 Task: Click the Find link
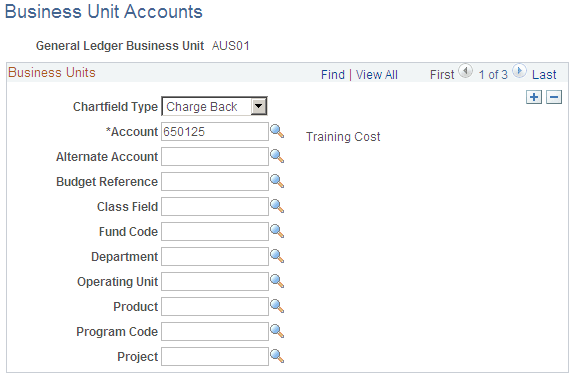click(x=333, y=75)
